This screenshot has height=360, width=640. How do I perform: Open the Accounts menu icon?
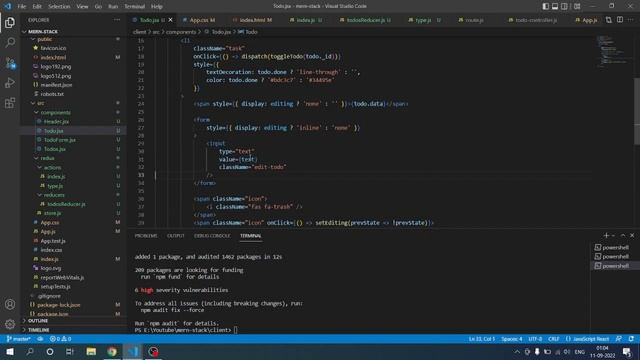10,304
